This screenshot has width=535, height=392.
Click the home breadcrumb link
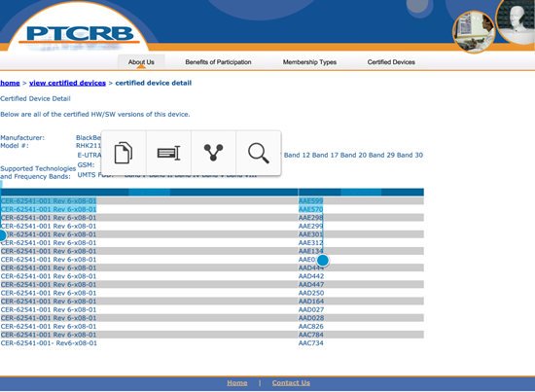click(10, 83)
